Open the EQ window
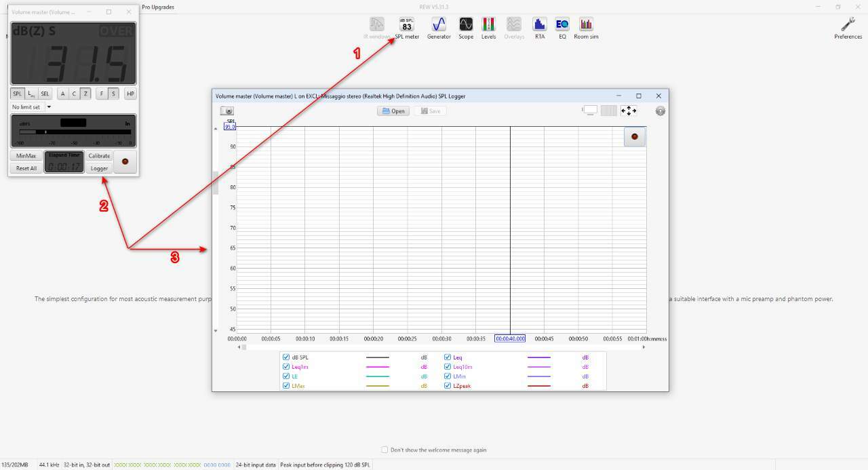Viewport: 868px width, 470px height. tap(562, 28)
